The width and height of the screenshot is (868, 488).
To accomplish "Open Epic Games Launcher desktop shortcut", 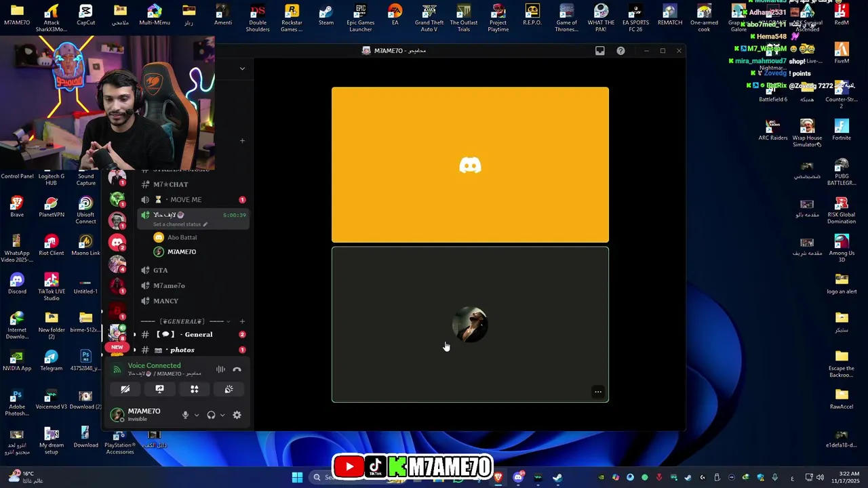I will (x=361, y=18).
